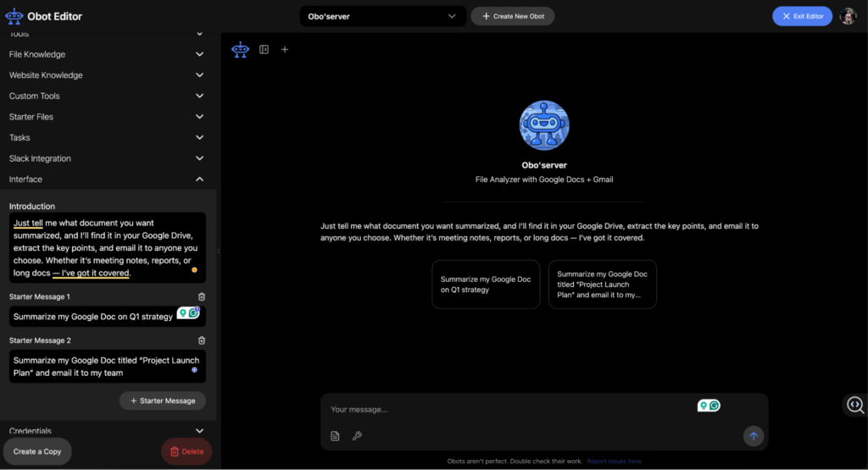
Task: Expand the Custom Tools section
Action: tap(107, 97)
